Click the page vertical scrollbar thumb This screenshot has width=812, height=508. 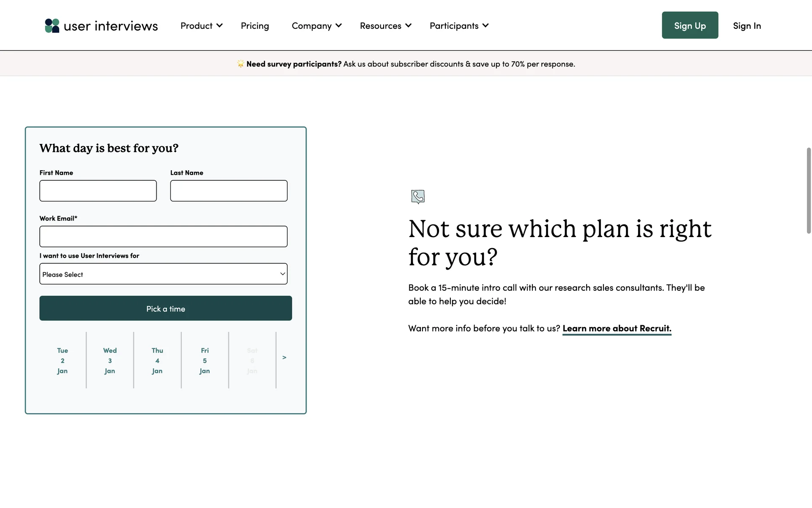(809, 190)
